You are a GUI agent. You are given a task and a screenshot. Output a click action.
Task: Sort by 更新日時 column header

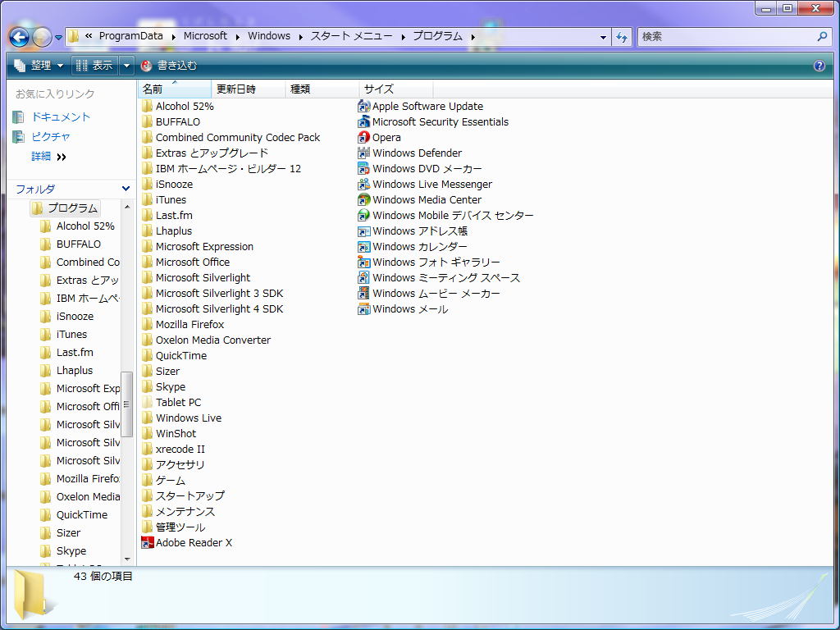click(x=249, y=89)
